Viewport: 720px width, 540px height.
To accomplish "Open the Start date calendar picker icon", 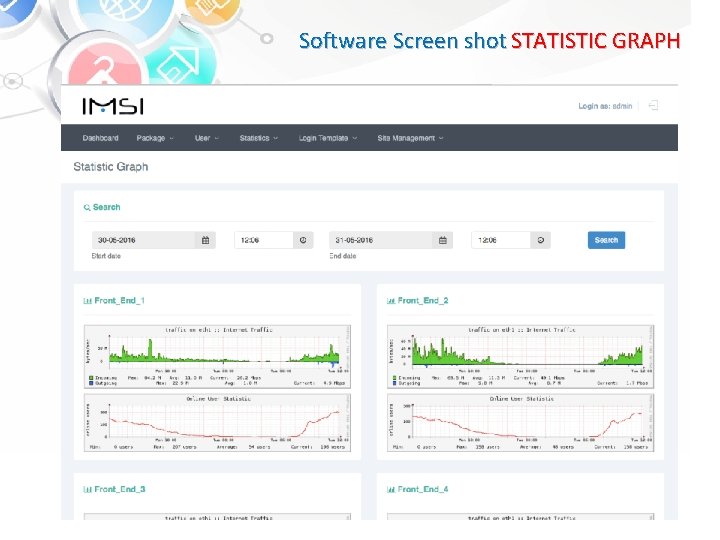I will pos(206,240).
